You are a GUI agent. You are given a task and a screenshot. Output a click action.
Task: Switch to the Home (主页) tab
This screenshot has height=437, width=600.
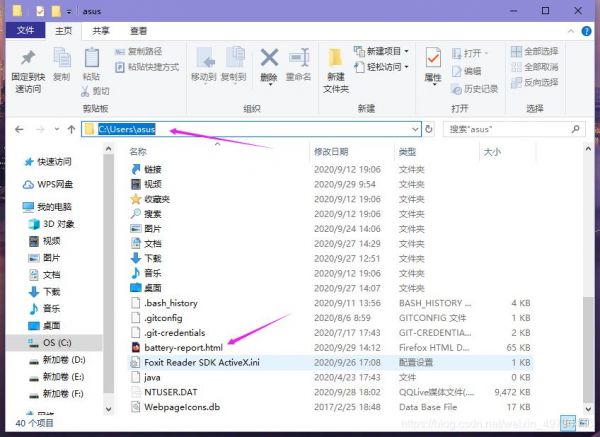(64, 31)
